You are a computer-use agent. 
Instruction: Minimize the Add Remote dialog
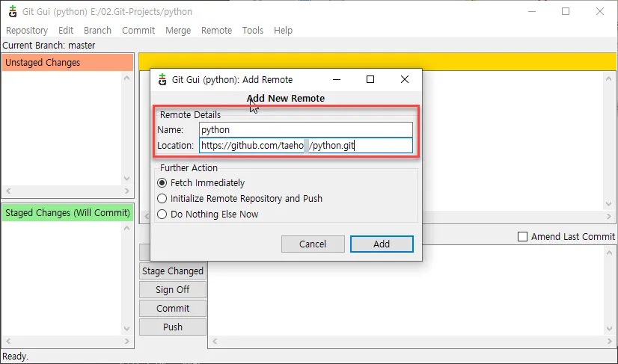[335, 79]
